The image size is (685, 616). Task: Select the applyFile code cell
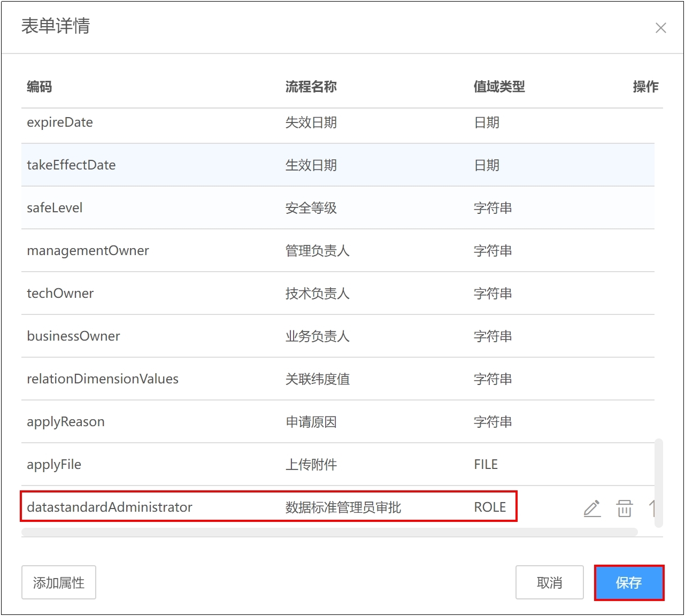tap(54, 465)
